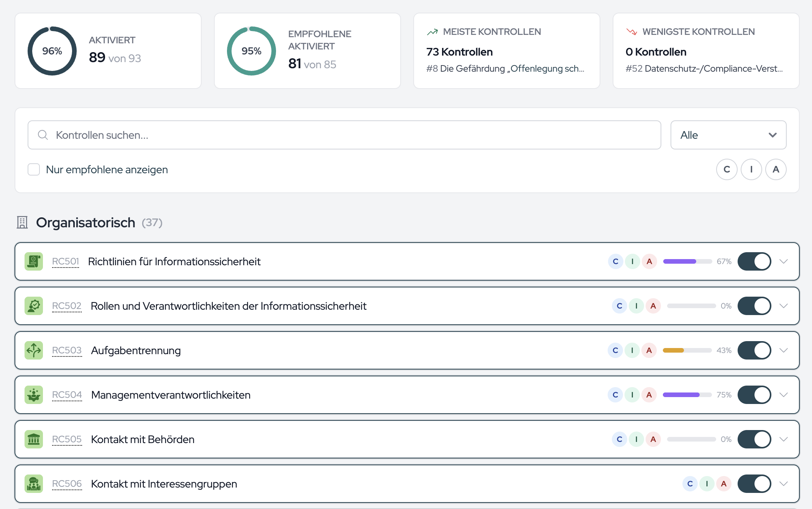The height and width of the screenshot is (509, 812).
Task: Click the RC506 interest groups icon
Action: 34,484
